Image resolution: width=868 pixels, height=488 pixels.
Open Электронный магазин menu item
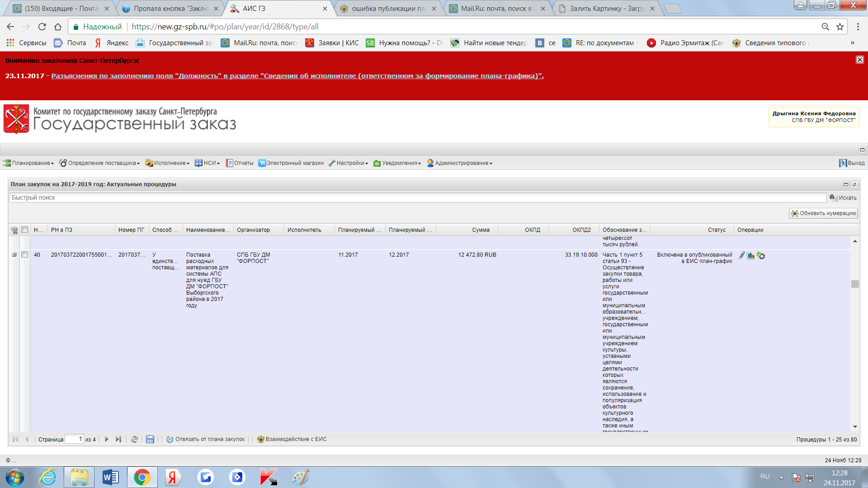pos(291,163)
